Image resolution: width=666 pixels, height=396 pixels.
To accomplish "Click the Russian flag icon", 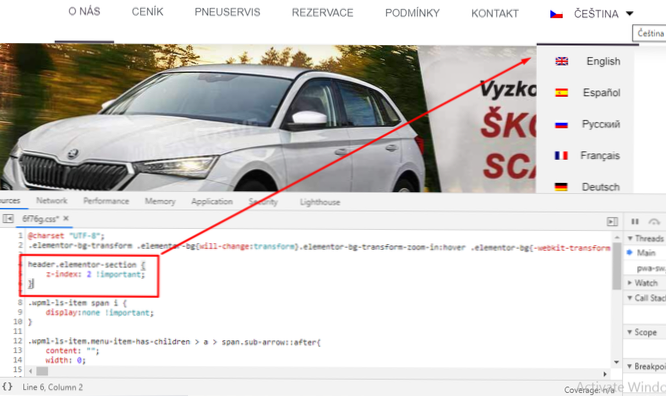I will 562,124.
